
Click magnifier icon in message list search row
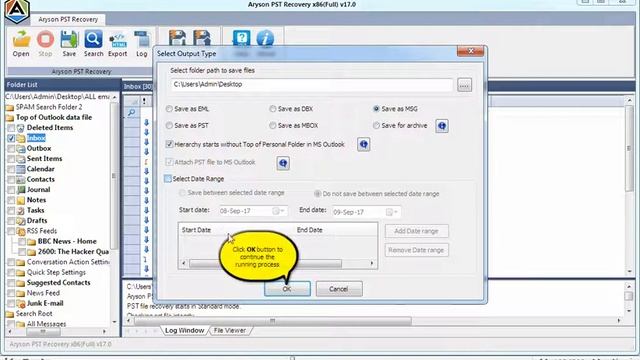click(131, 112)
